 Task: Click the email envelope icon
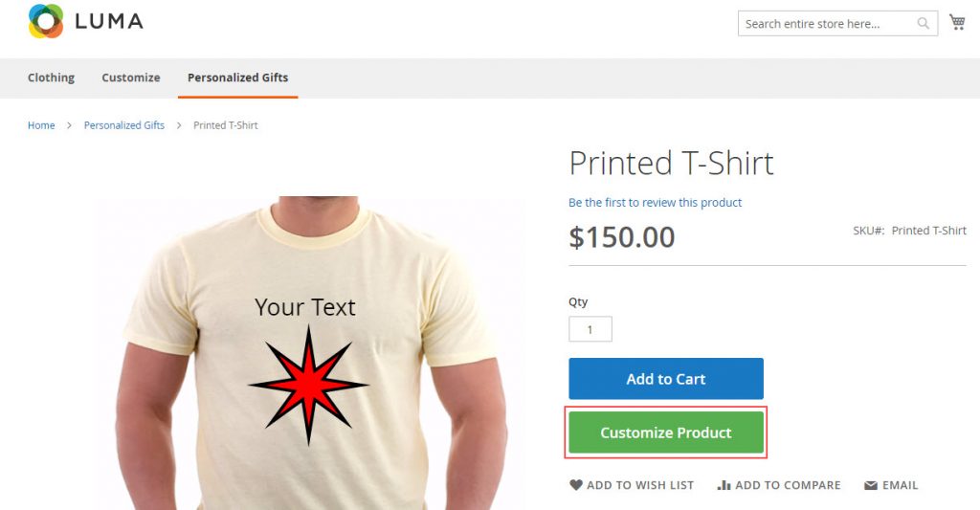[871, 485]
